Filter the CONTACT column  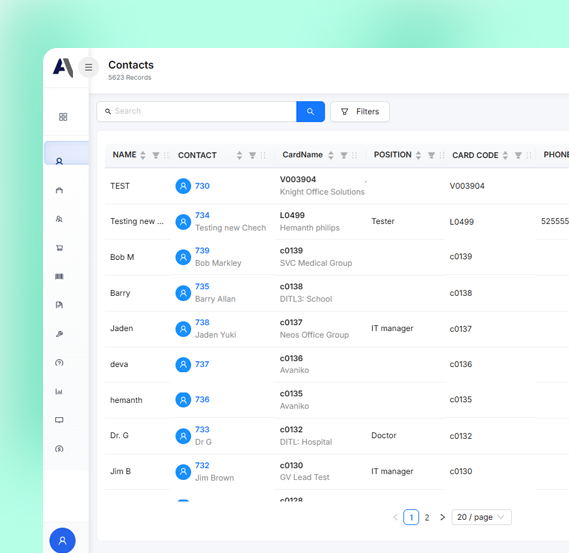(x=253, y=155)
